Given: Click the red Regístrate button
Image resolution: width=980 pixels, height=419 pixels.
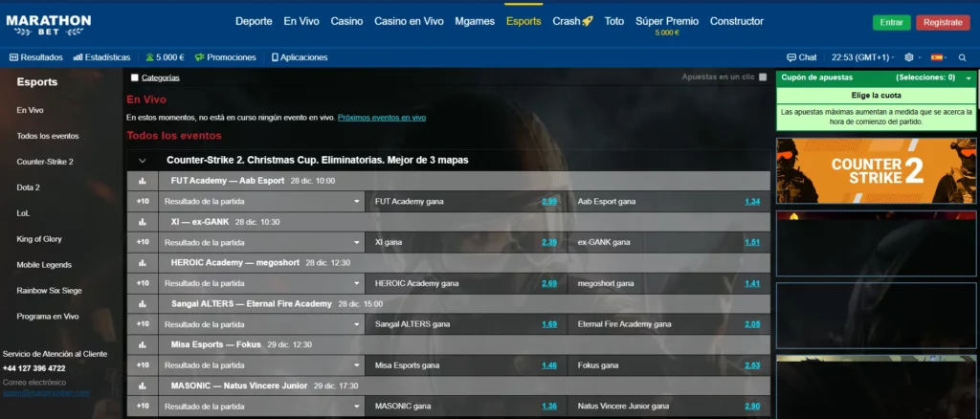Looking at the screenshot, I should pos(943,22).
